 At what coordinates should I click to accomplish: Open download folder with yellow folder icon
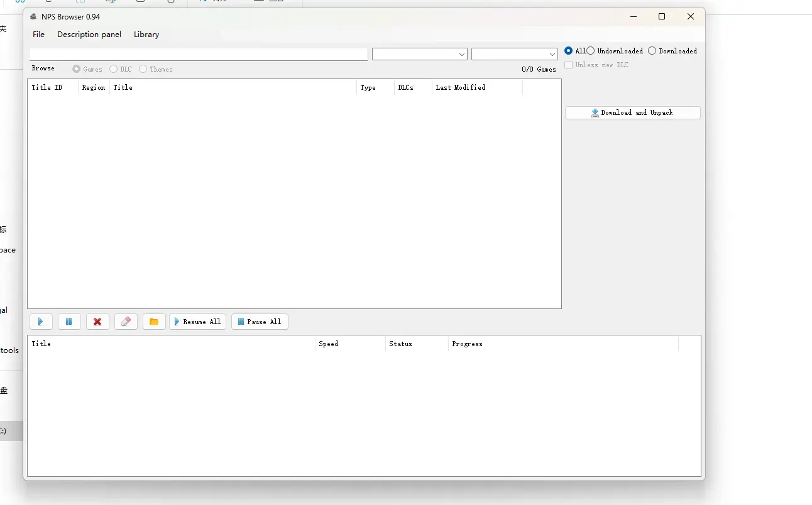[154, 322]
